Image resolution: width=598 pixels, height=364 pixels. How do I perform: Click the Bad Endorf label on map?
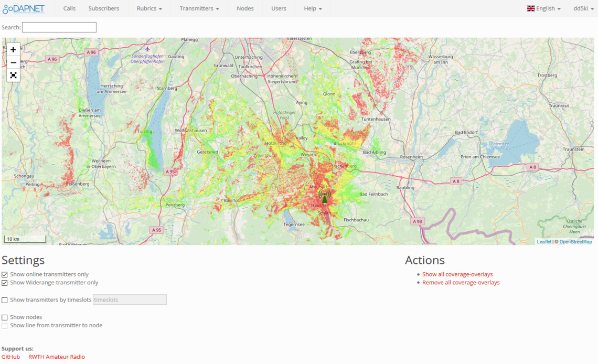[x=466, y=133]
